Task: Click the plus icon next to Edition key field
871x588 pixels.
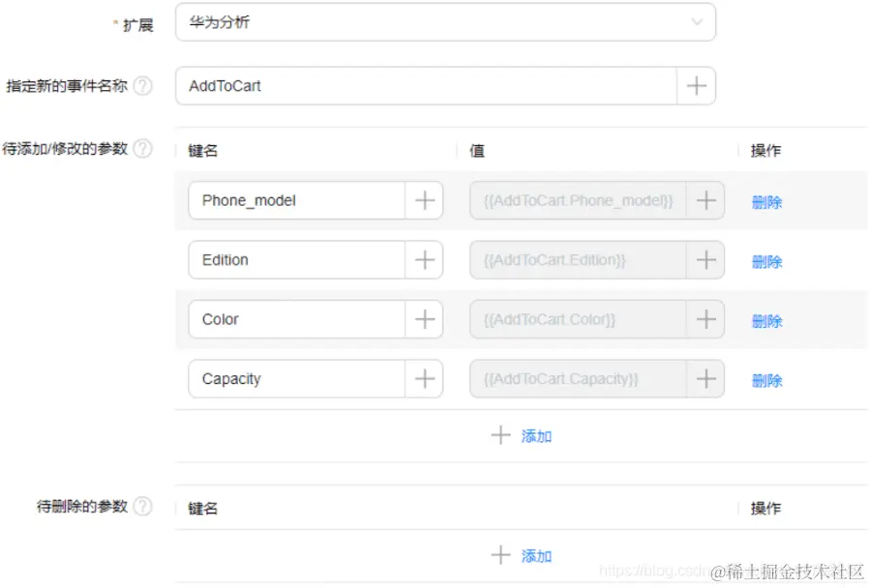Action: tap(424, 259)
